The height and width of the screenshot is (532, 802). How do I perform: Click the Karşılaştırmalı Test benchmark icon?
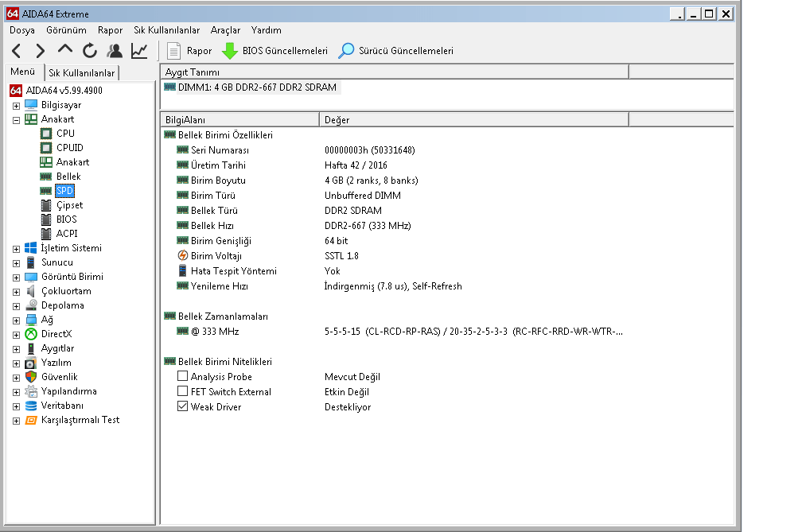coord(31,420)
